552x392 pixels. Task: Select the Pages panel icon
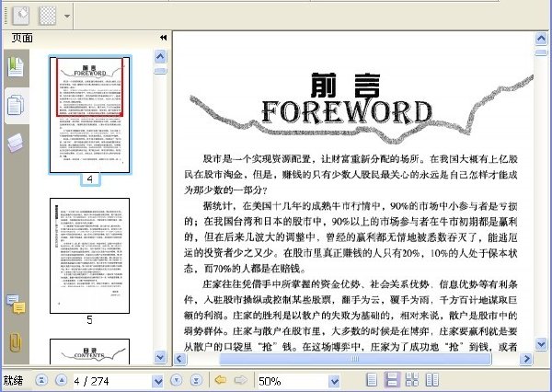[16, 105]
